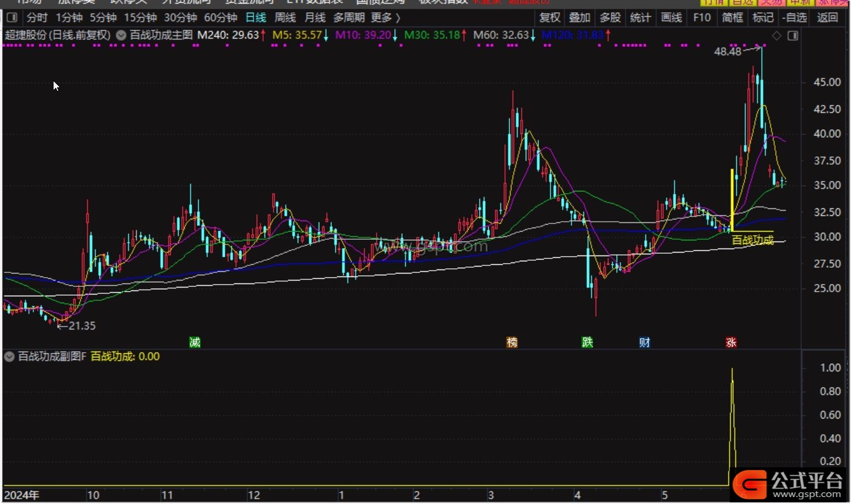Click the yellow 百战功成 signal label on chart
Viewport: 852px width, 504px height.
[x=752, y=240]
